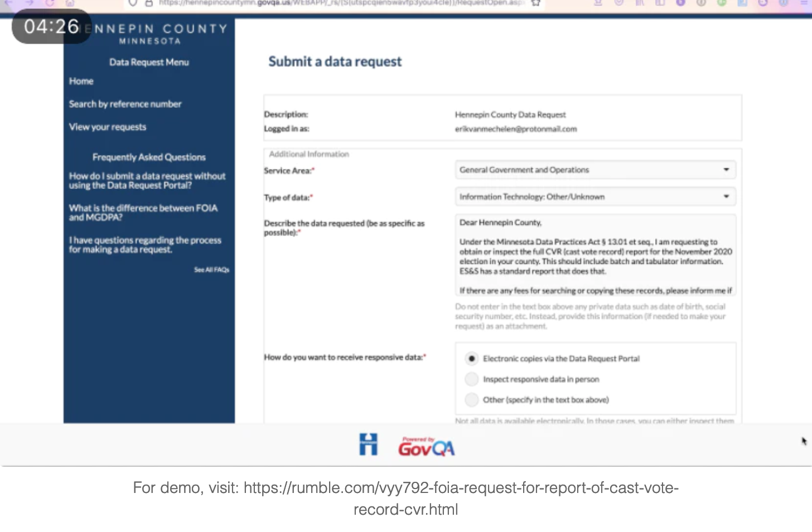Open FAQ on difference between FOIA and MGDPA

(143, 212)
